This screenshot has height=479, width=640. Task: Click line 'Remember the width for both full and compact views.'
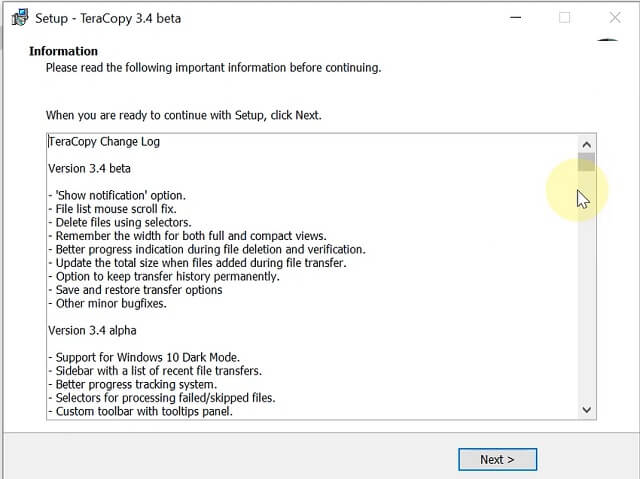point(187,236)
